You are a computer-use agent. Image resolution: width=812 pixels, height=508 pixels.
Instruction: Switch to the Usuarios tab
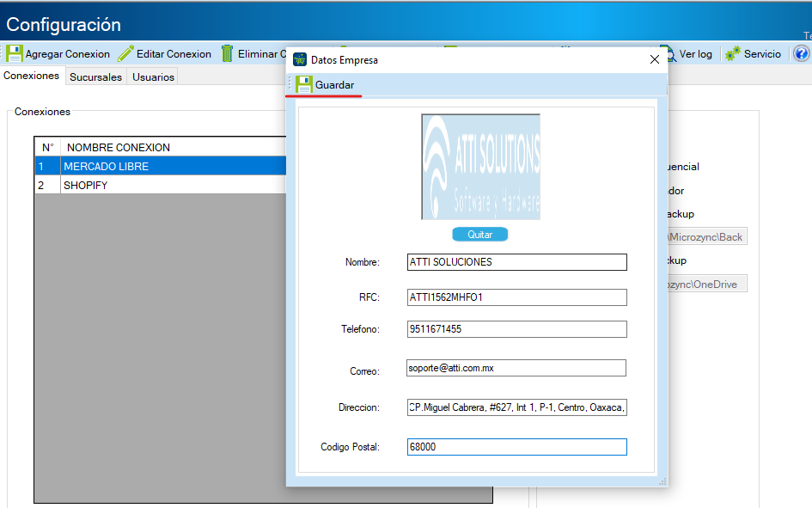click(x=153, y=77)
